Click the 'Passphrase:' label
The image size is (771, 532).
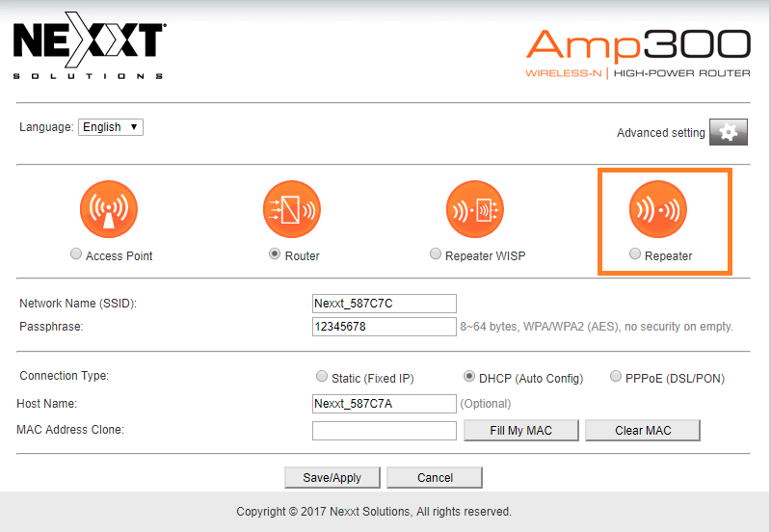click(x=51, y=327)
